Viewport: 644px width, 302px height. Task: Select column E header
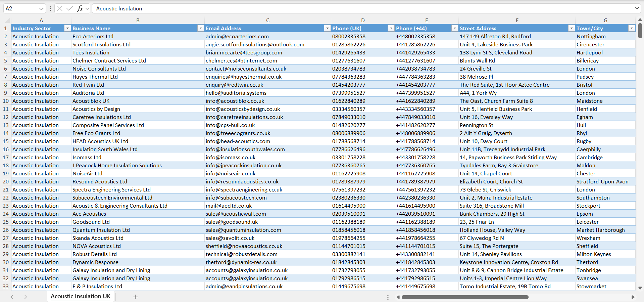pyautogui.click(x=427, y=20)
